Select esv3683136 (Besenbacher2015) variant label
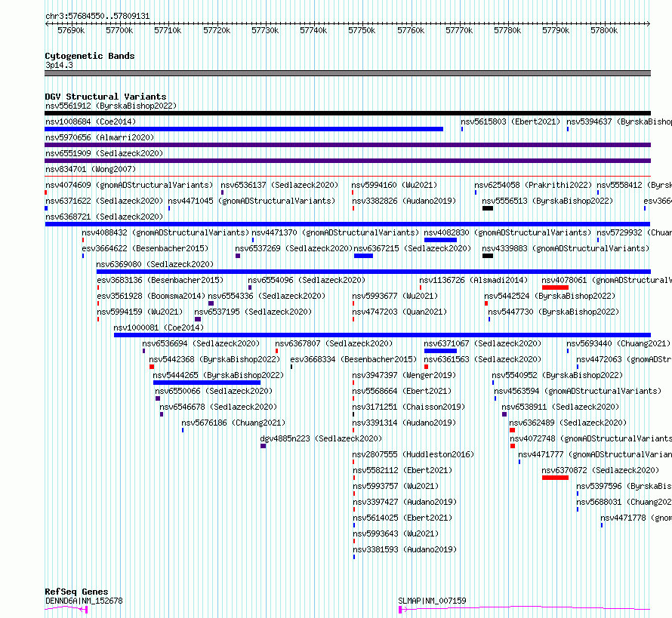The height and width of the screenshot is (618, 672). pos(160,280)
